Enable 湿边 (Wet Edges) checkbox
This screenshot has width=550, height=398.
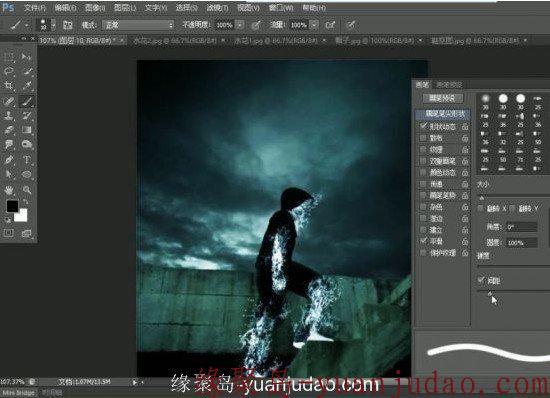point(423,218)
